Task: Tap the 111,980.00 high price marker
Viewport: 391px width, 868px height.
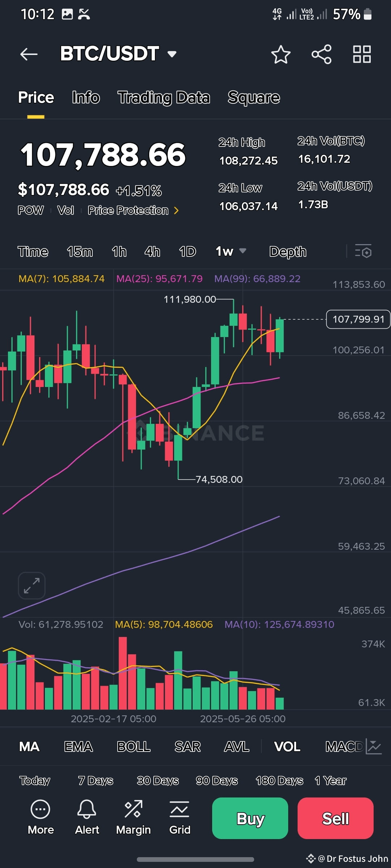Action: pyautogui.click(x=190, y=299)
